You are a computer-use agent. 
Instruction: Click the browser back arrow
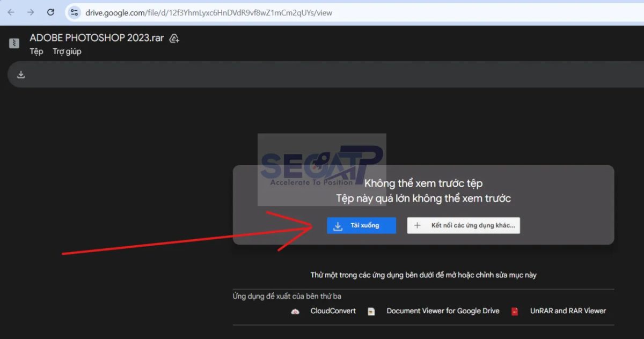pos(11,12)
